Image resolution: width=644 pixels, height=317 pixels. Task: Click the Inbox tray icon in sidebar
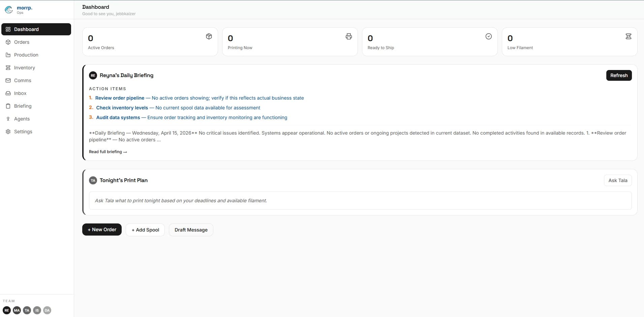coord(8,93)
